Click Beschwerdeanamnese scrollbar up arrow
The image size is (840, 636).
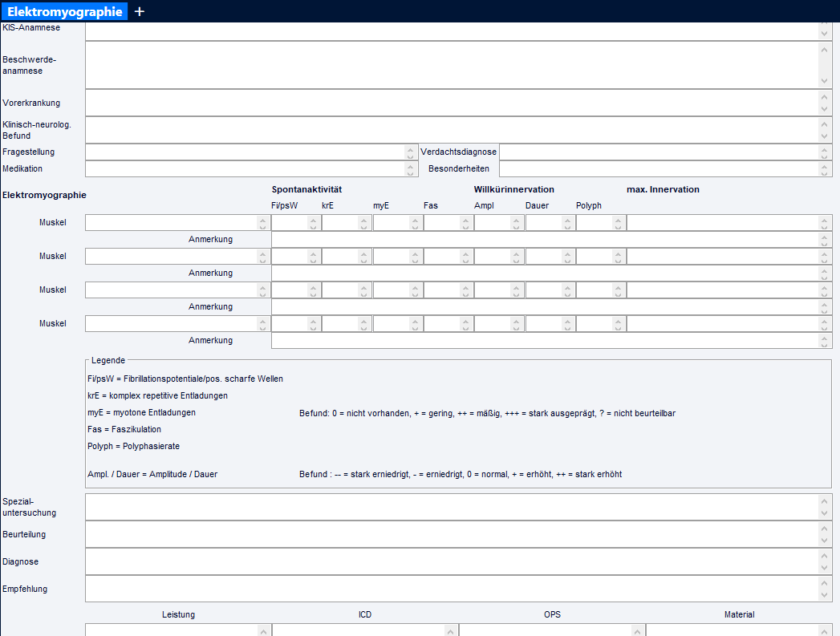point(825,50)
